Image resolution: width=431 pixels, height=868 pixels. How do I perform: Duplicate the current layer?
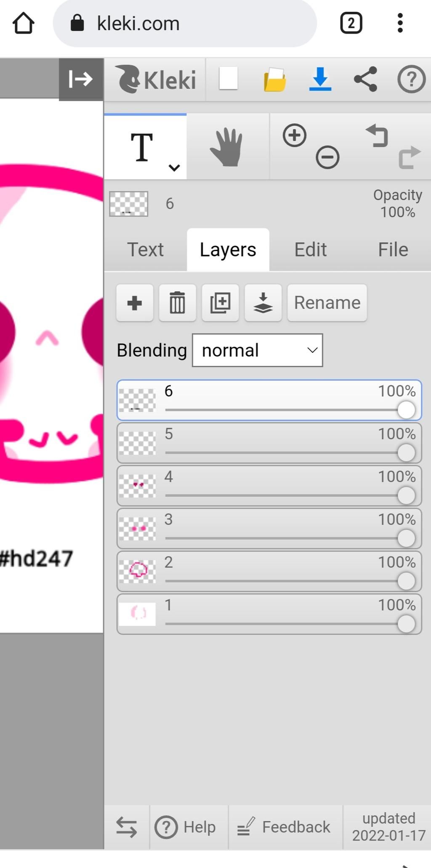[x=220, y=303]
